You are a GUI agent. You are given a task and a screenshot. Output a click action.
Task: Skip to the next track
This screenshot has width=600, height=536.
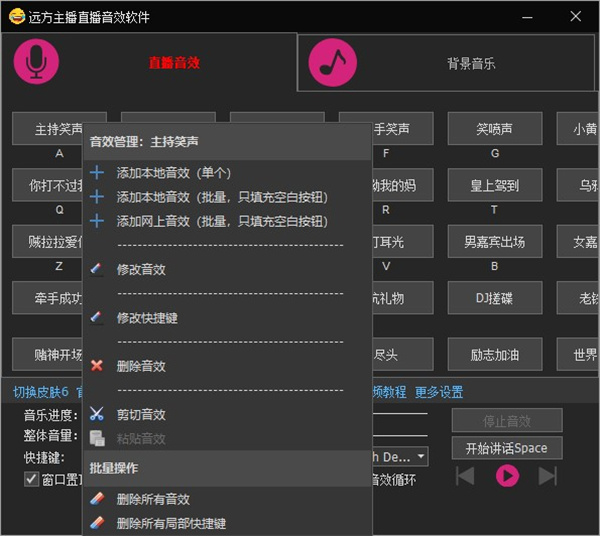[x=548, y=476]
